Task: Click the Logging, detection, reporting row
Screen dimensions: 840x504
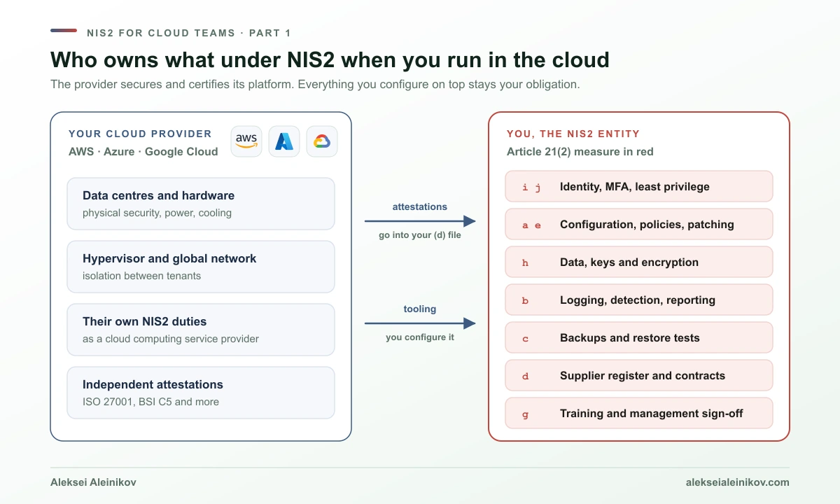Action: tap(639, 300)
